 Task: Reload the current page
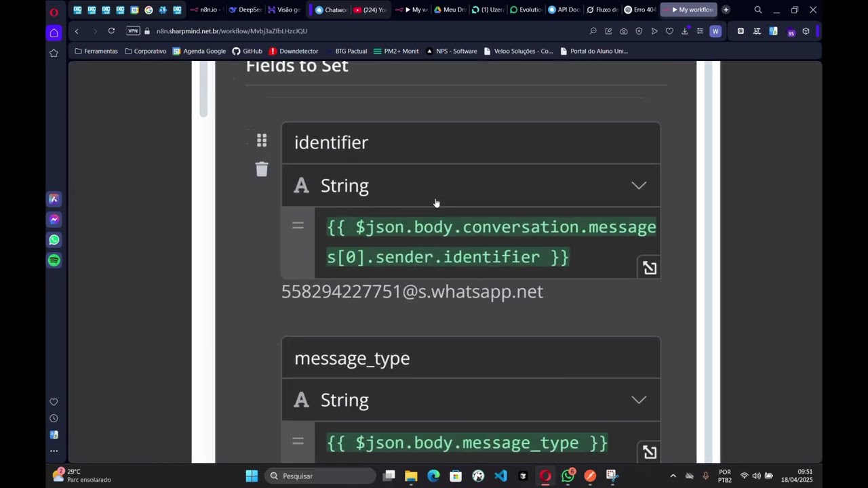click(111, 31)
